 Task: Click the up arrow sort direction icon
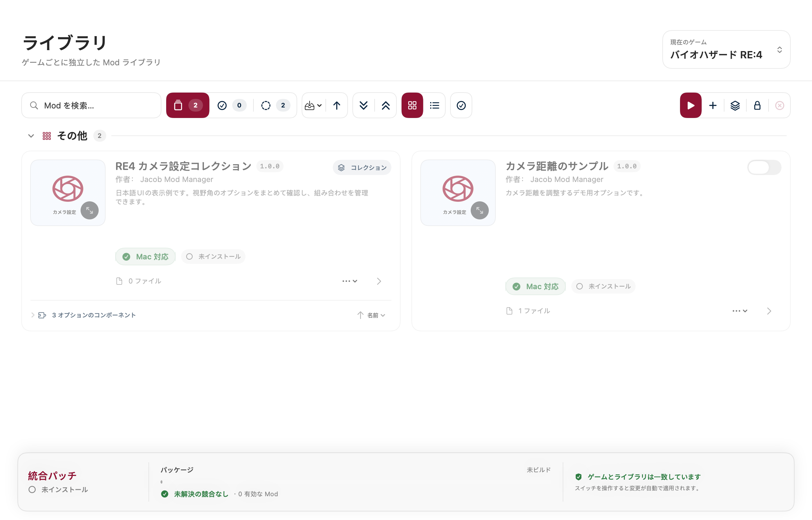pos(337,105)
